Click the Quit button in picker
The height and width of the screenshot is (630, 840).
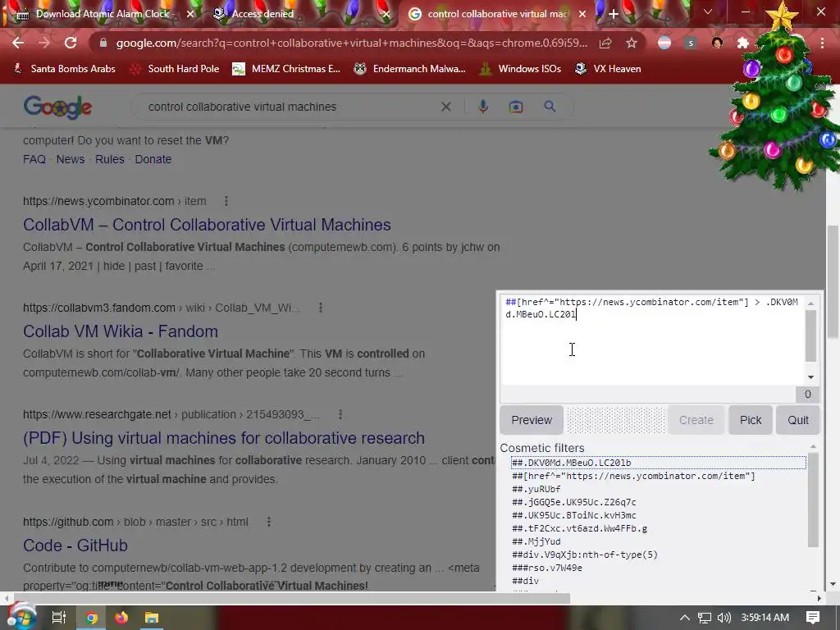[797, 420]
